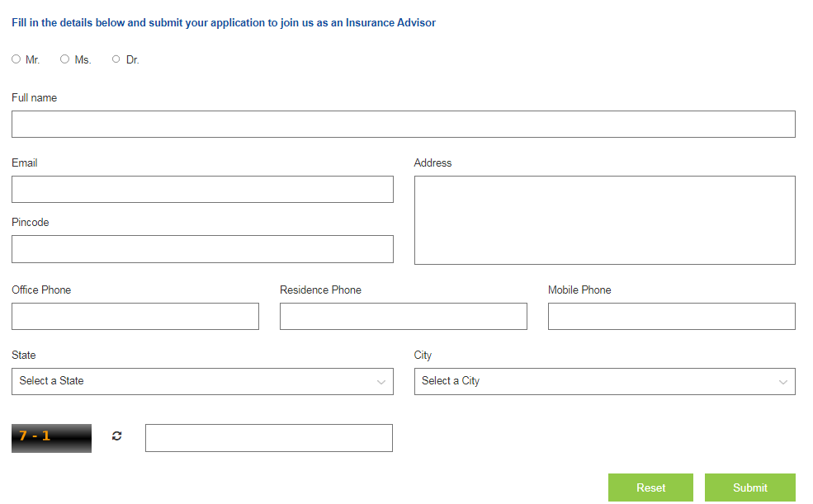813x504 pixels.
Task: Click the State dropdown chevron arrow
Action: point(381,382)
